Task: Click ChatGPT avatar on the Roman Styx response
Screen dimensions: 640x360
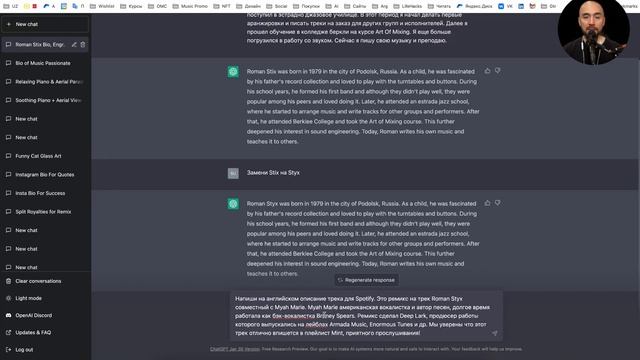Action: click(x=233, y=204)
